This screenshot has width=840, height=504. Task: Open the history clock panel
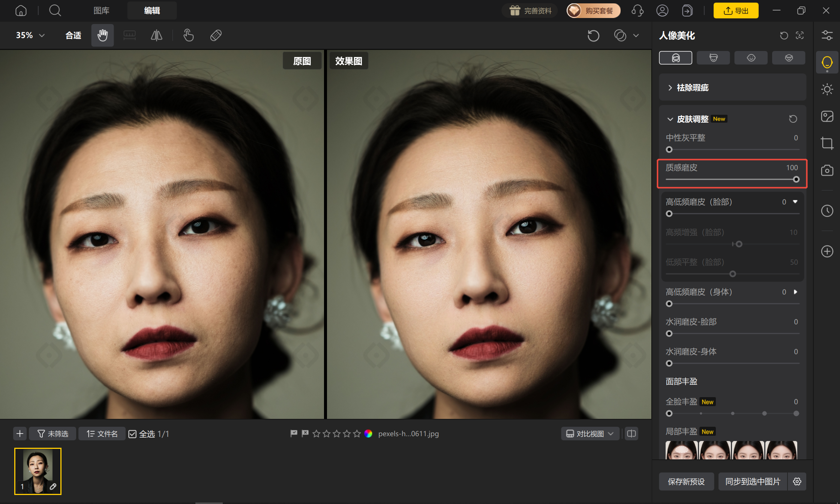(x=827, y=211)
